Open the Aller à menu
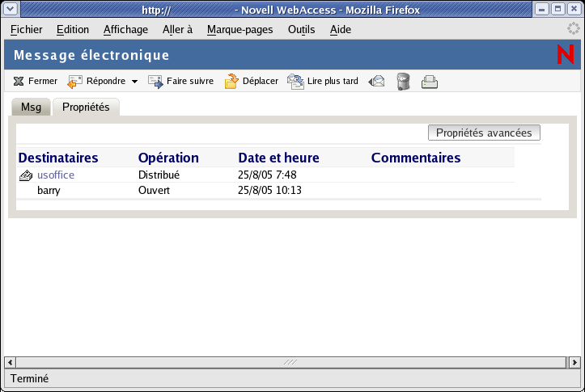The image size is (585, 392). coord(177,29)
